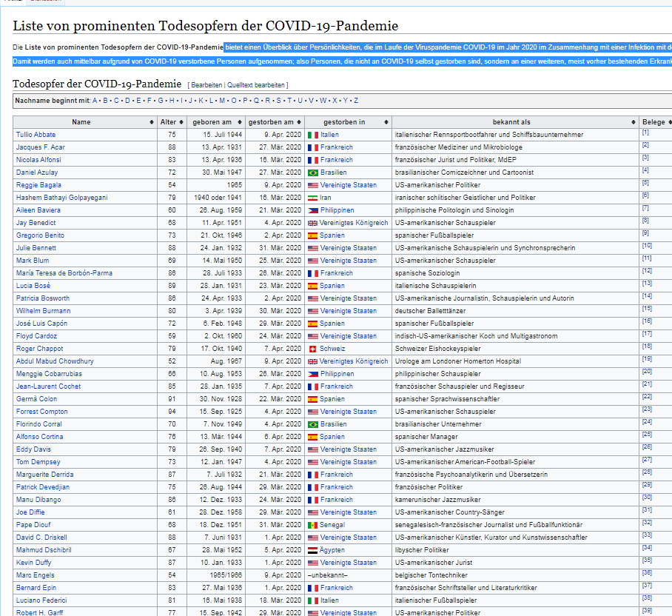Click the Senegal flag in Pape Diouf's row

coord(312,525)
